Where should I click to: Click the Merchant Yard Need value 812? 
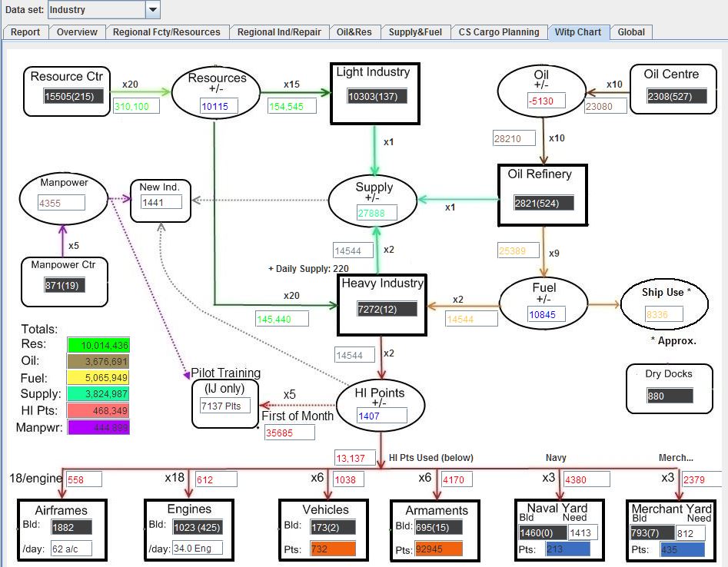click(x=690, y=533)
